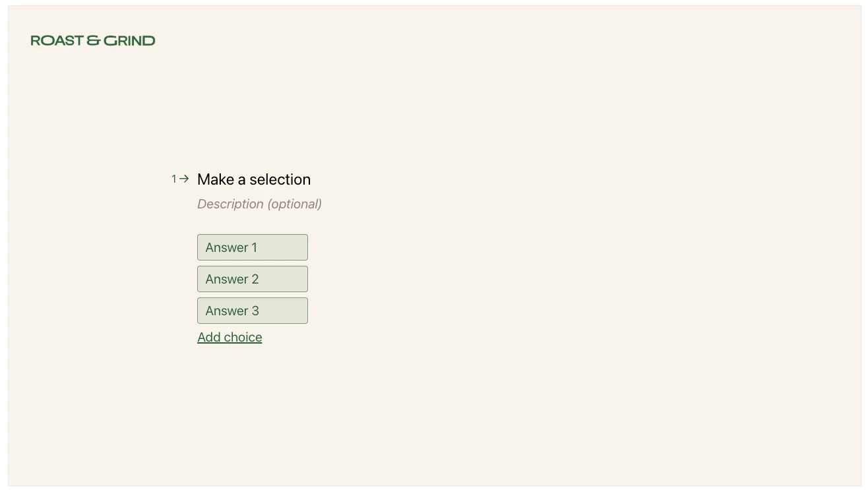Focus the optional description placeholder text
868x490 pixels.
pyautogui.click(x=259, y=204)
